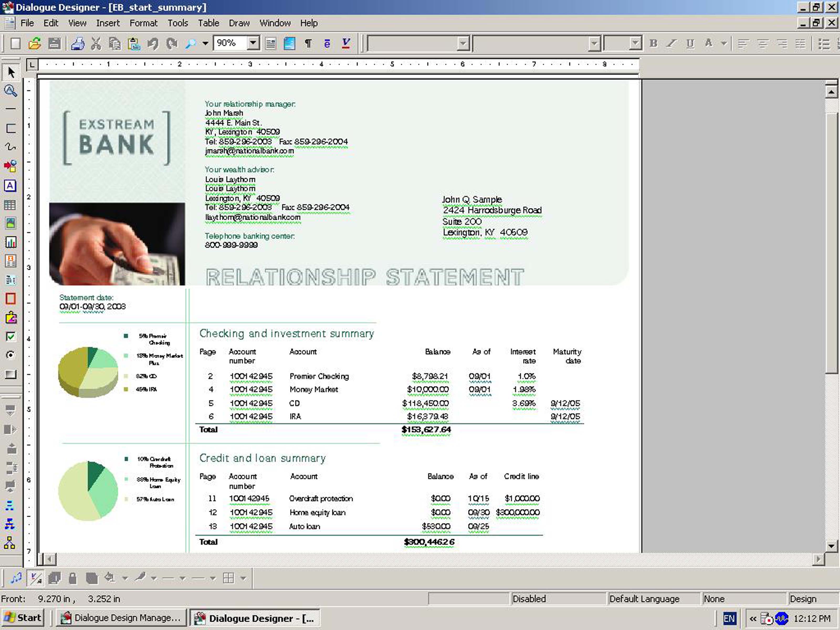Switch to Dialogue Design Manager taskbar button
840x630 pixels.
(x=122, y=618)
